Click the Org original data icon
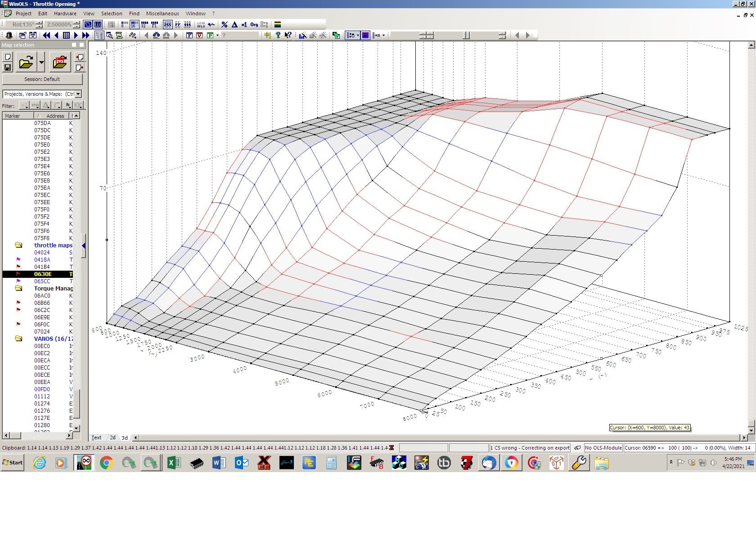Screen dimensions: 756x544 click(254, 25)
